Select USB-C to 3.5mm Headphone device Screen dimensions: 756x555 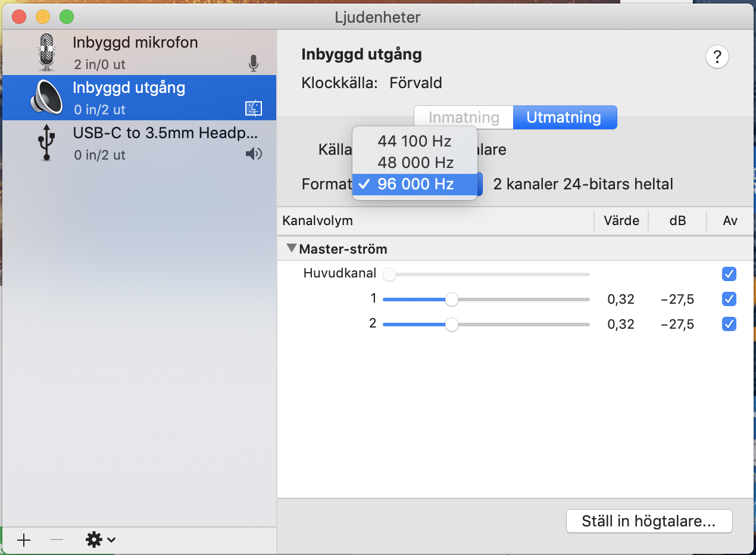tap(165, 133)
